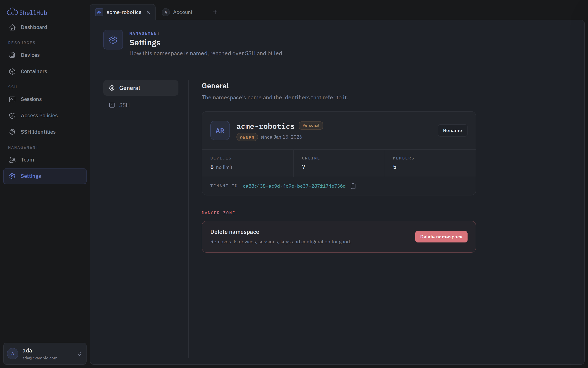This screenshot has height=368, width=588.
Task: Add a new tab with the plus icon
Action: pyautogui.click(x=215, y=12)
